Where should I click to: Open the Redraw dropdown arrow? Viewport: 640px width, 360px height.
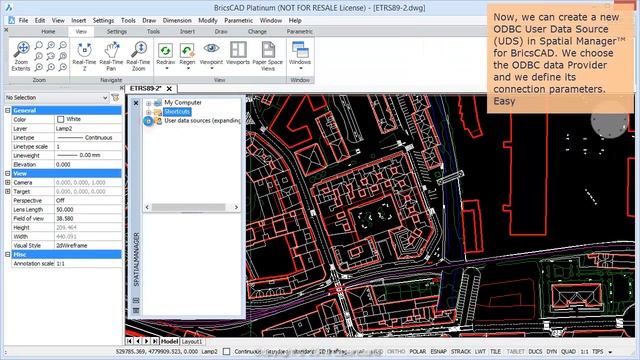click(166, 69)
